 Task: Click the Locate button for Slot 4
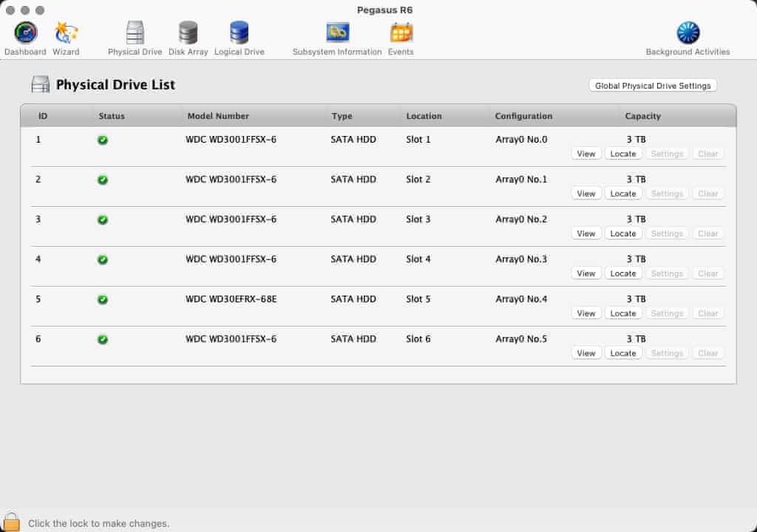(x=622, y=273)
